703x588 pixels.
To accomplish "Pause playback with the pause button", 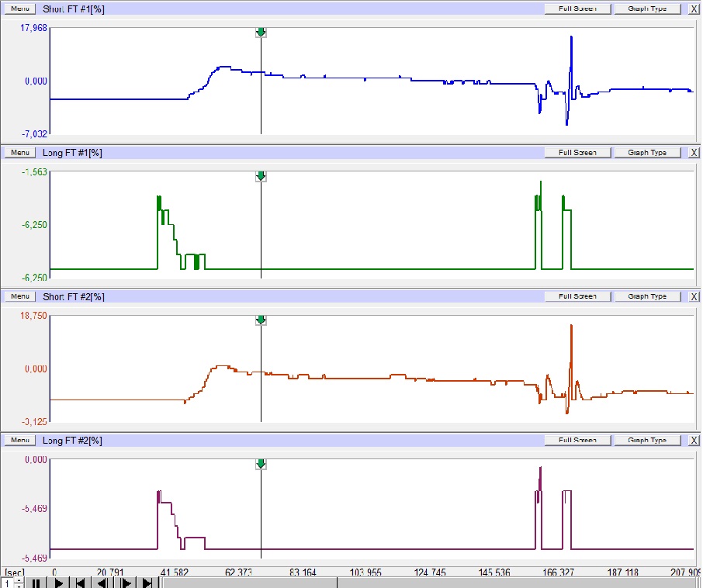I will (36, 583).
